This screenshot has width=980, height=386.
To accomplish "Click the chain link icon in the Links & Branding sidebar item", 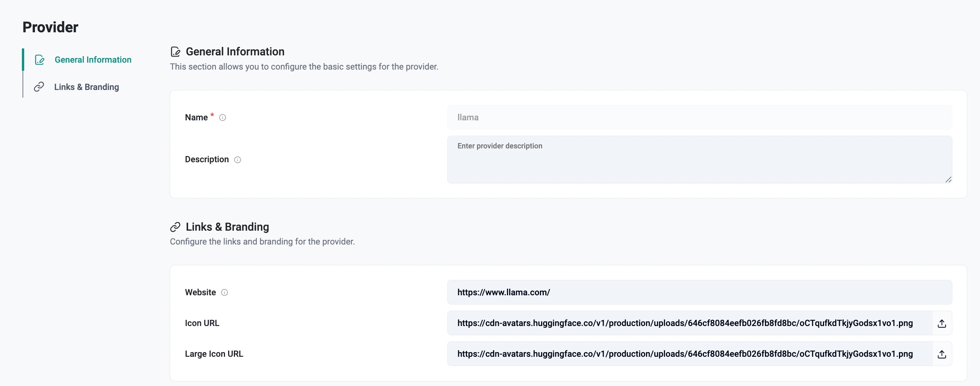I will coord(39,87).
